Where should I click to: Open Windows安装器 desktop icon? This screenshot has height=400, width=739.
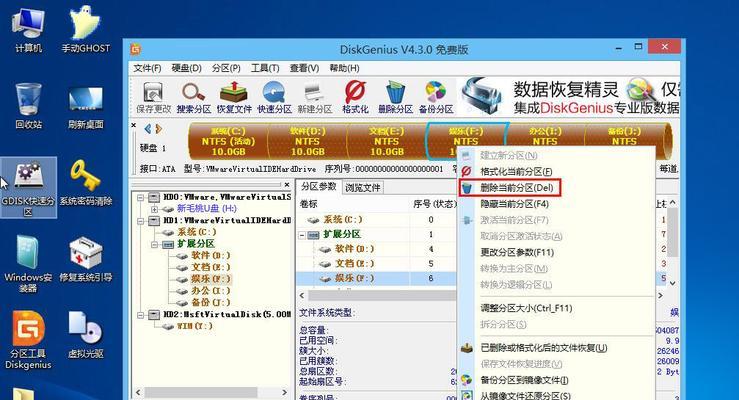pyautogui.click(x=28, y=263)
